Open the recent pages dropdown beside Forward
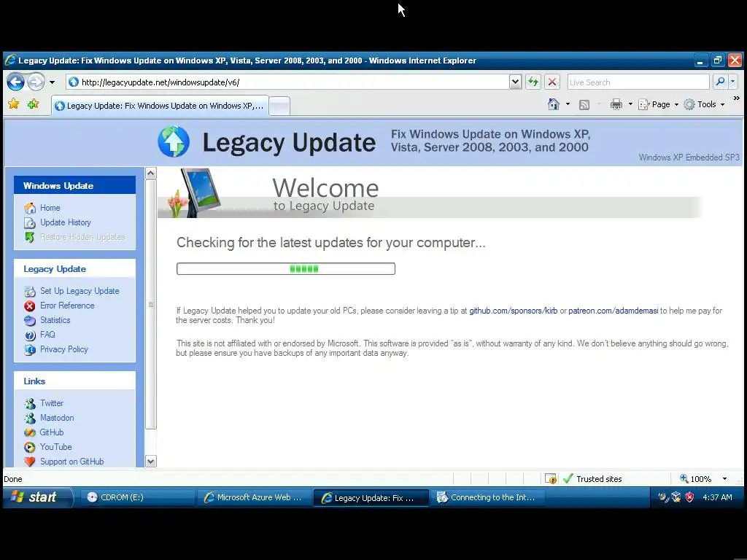The height and width of the screenshot is (560, 747). 52,82
